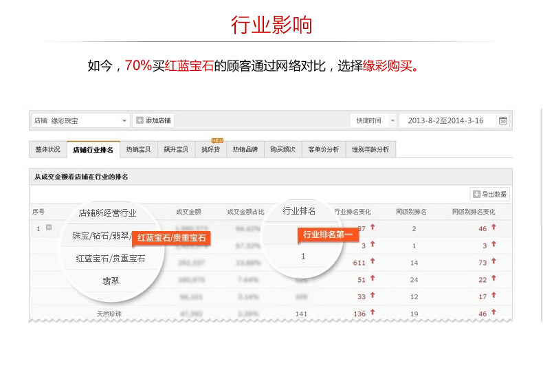Click the 红蓝宝石/贵重宝石 industry row
Image resolution: width=543 pixels, height=392 pixels.
pos(111,259)
